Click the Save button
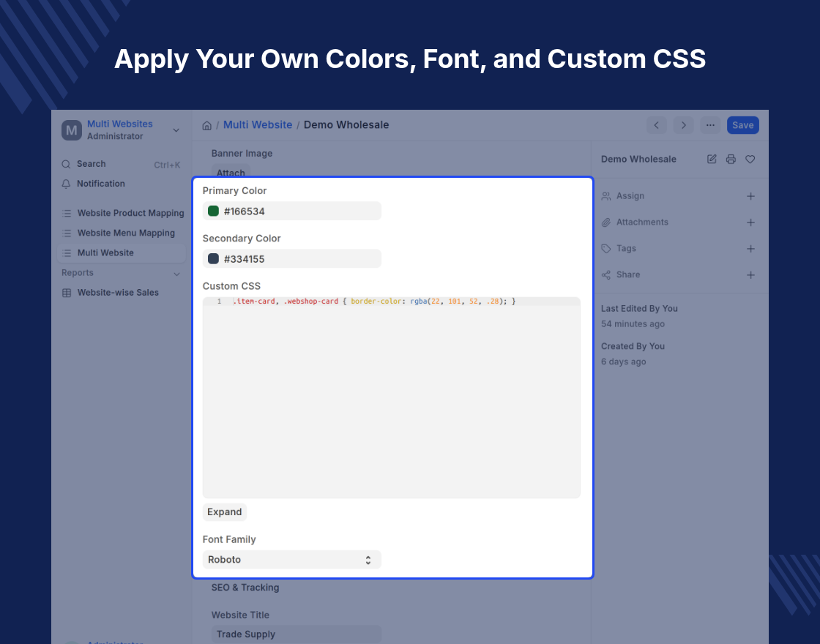The height and width of the screenshot is (644, 820). click(742, 125)
